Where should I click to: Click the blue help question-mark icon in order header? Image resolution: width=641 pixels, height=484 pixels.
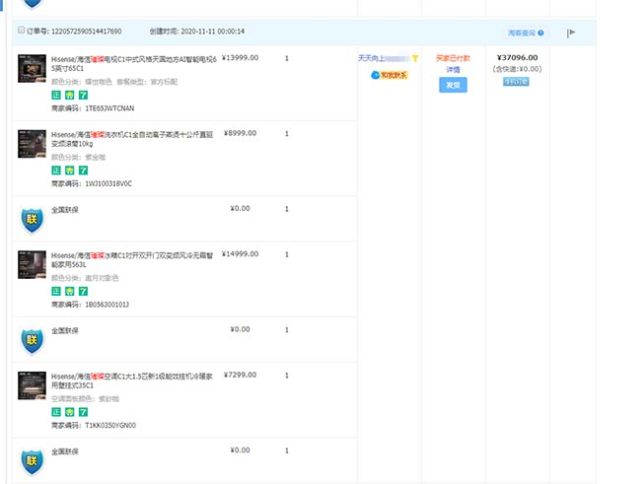(x=541, y=33)
